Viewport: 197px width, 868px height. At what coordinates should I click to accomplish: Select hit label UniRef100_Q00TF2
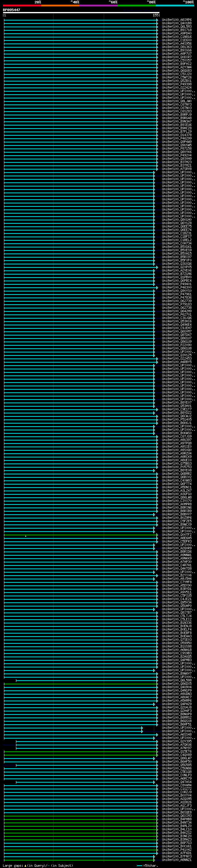(x=176, y=535)
